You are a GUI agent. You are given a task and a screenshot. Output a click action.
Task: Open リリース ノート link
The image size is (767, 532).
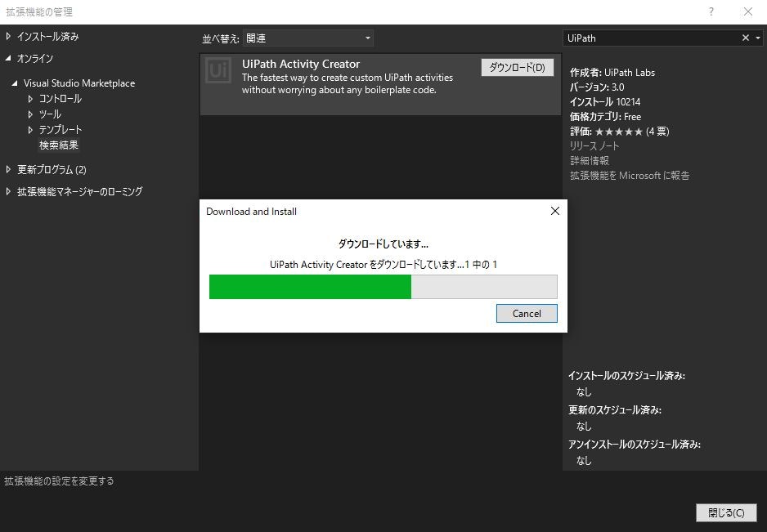point(594,145)
